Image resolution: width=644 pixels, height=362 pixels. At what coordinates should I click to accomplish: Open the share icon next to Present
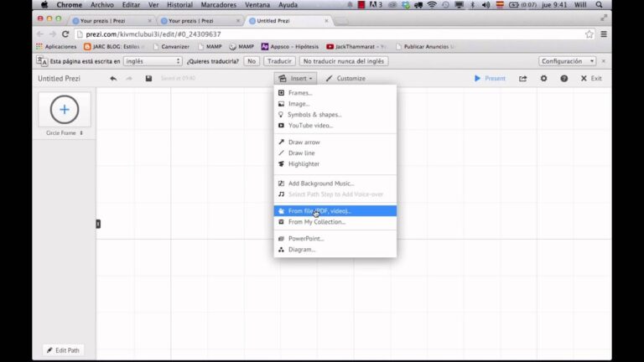tap(523, 79)
